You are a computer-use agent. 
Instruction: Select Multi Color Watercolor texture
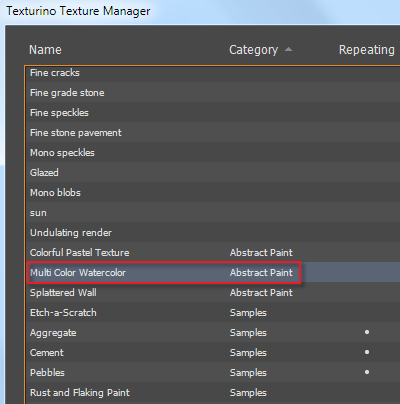click(213, 272)
